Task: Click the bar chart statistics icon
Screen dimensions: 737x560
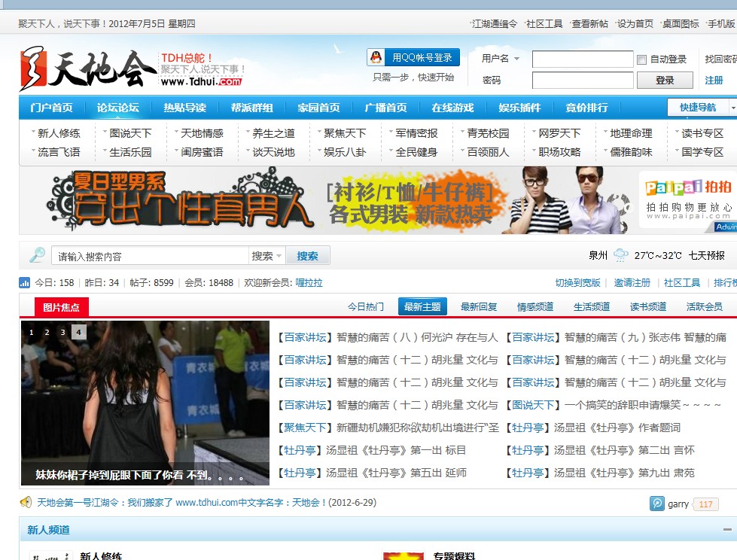Action: coord(25,283)
